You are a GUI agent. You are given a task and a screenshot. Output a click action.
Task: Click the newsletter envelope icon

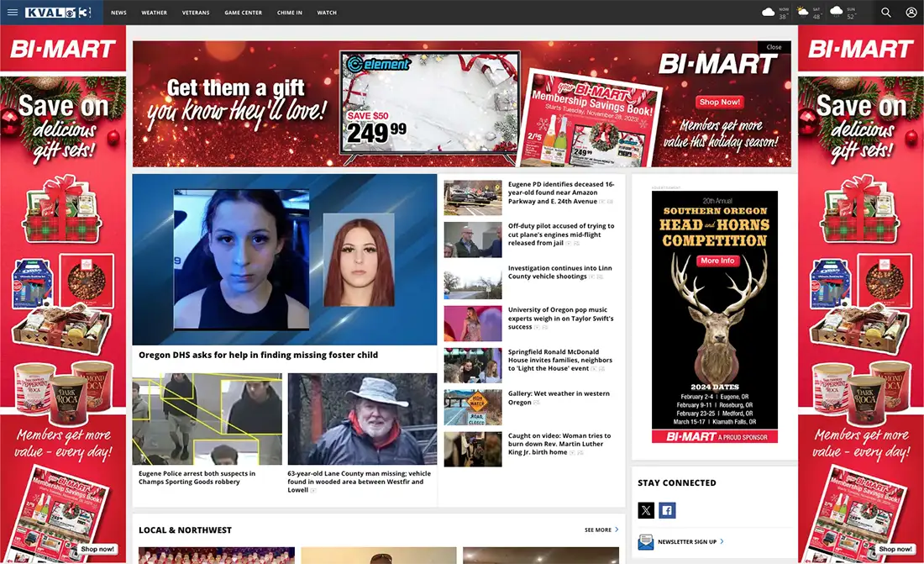pos(645,541)
